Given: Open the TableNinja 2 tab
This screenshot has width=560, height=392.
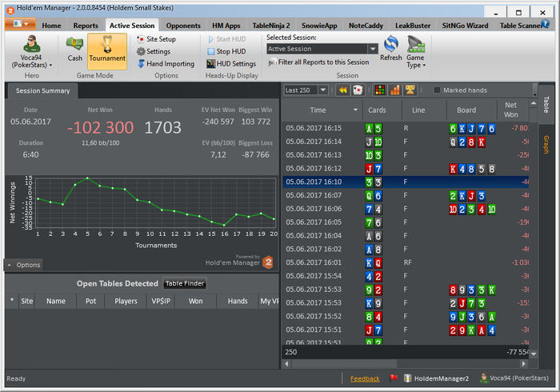Looking at the screenshot, I should click(271, 26).
